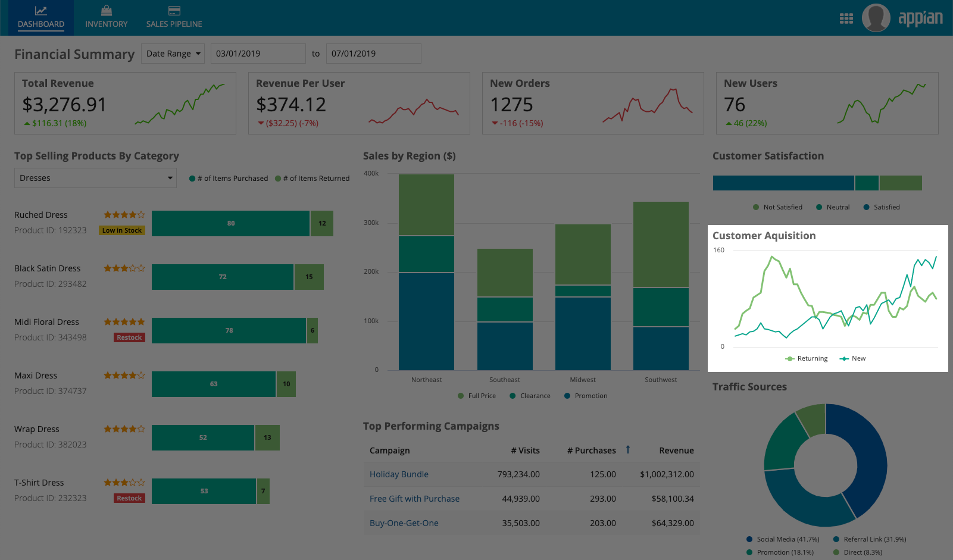
Task: Click the Ruched Dress purchased bar 80
Action: tap(230, 223)
